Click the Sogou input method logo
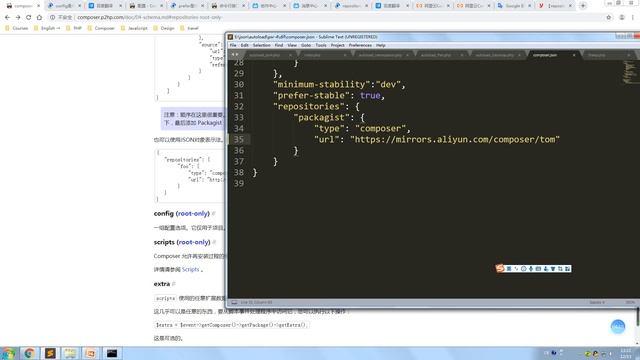640x360 pixels. 500,268
